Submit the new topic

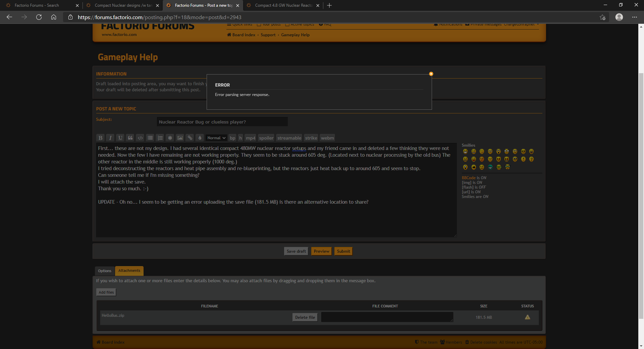(343, 251)
